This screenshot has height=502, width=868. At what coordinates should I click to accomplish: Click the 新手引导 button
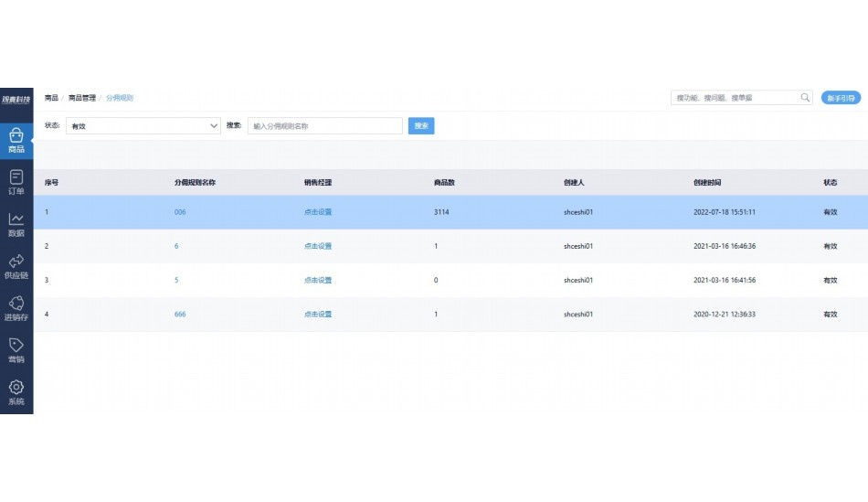[840, 98]
